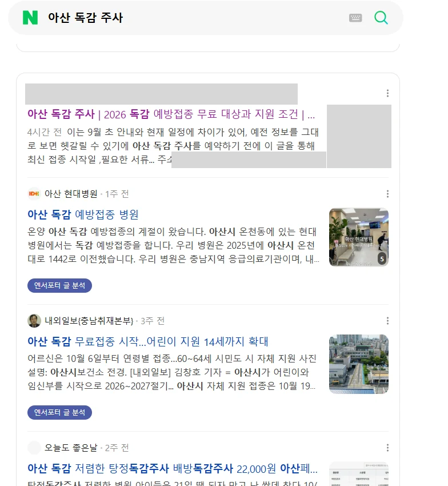This screenshot has height=486, width=448.
Task: Click 엔서포터 글 분석 button under 현대병원 post
Action: pyautogui.click(x=59, y=285)
